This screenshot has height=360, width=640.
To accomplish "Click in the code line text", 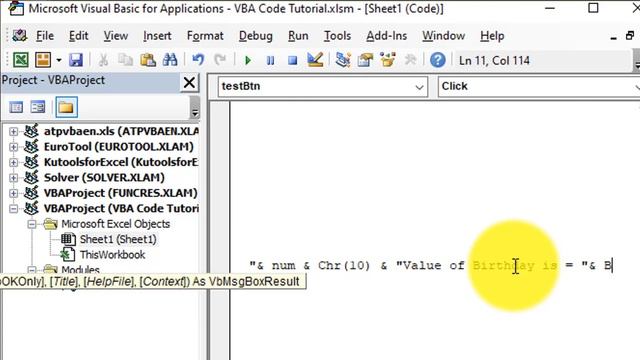I will (x=431, y=266).
